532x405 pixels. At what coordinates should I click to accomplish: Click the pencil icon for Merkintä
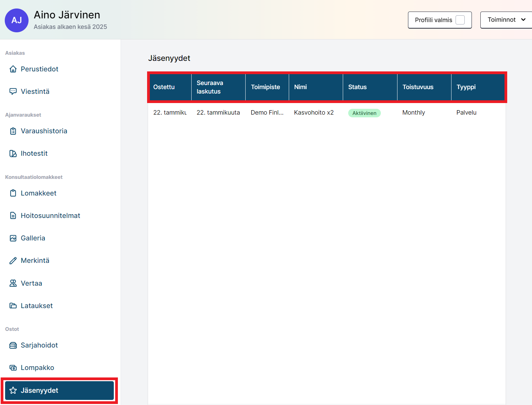click(x=13, y=260)
